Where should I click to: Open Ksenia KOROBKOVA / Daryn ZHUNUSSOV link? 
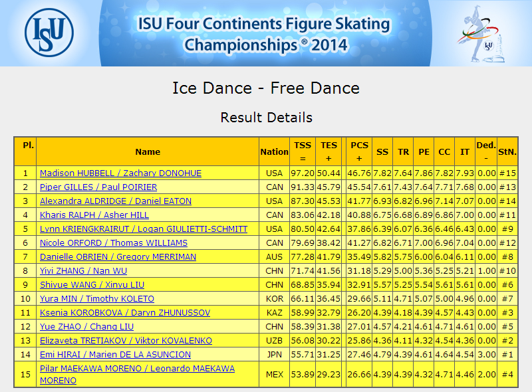point(125,312)
